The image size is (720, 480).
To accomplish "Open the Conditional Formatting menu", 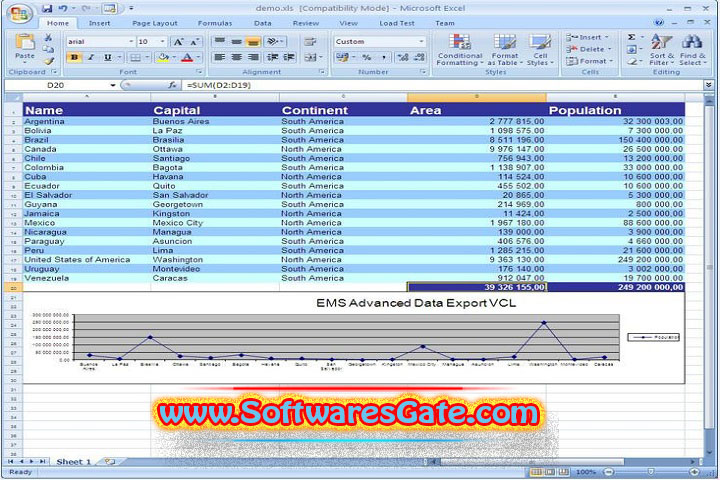I will 460,50.
